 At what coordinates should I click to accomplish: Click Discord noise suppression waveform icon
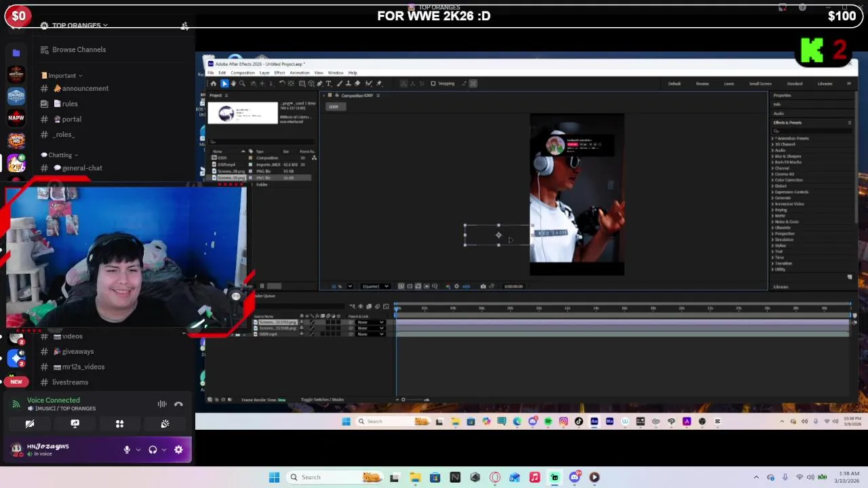(162, 404)
